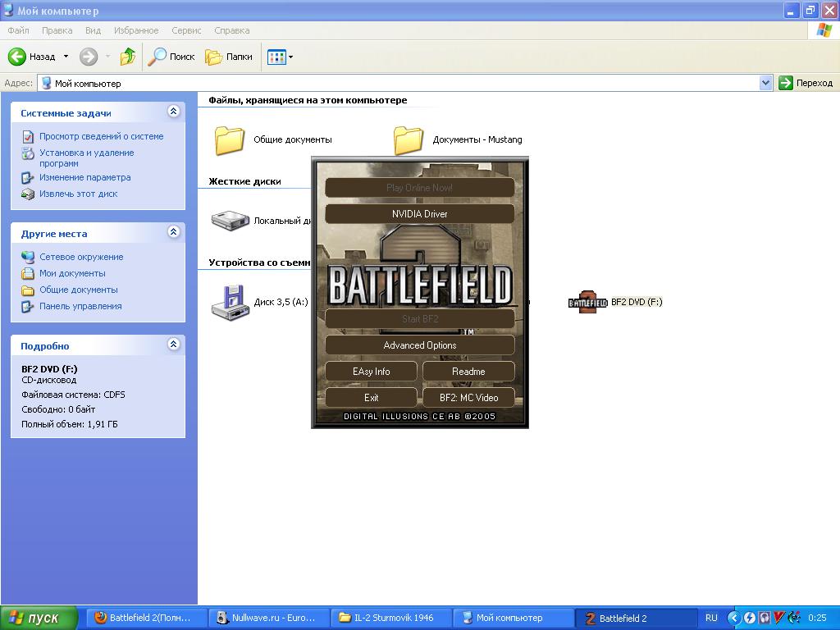Click the green Up folder icon
Image resolution: width=840 pixels, height=630 pixels.
click(127, 57)
